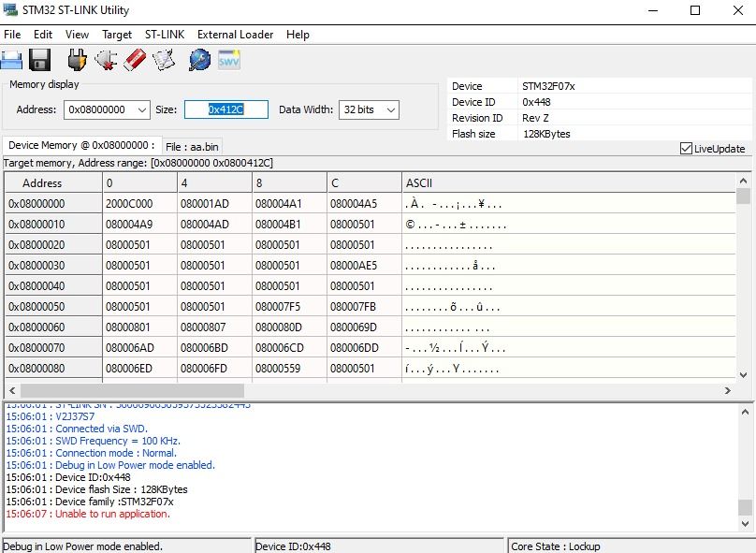Click the memory table horizontal scrollbar thumb
The height and width of the screenshot is (553, 756).
pos(132,390)
